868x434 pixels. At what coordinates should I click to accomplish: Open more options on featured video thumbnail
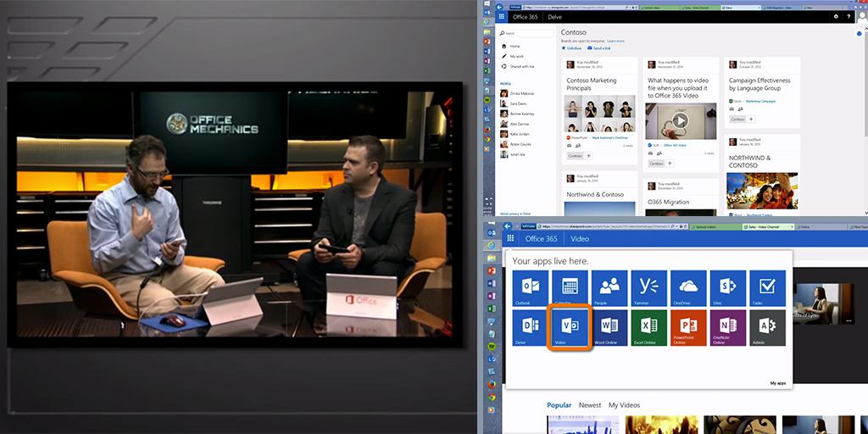click(848, 320)
